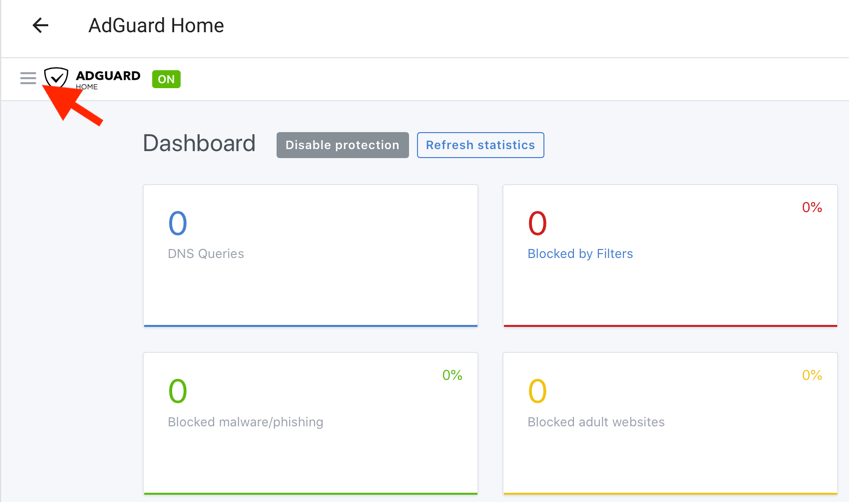Open the hamburger navigation menu
The image size is (849, 502).
(x=28, y=79)
